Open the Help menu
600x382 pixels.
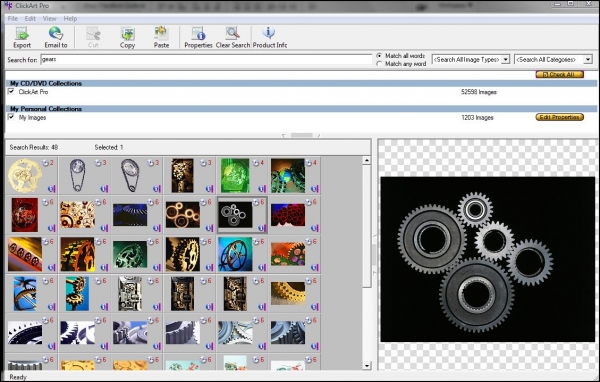(70, 18)
